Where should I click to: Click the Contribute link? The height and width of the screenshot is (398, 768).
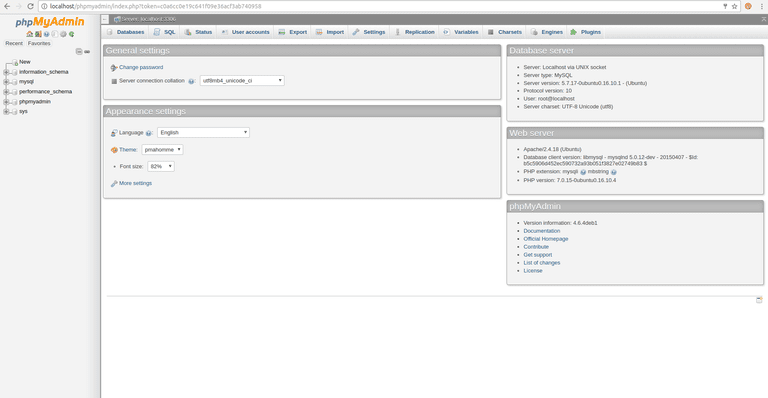(x=536, y=247)
